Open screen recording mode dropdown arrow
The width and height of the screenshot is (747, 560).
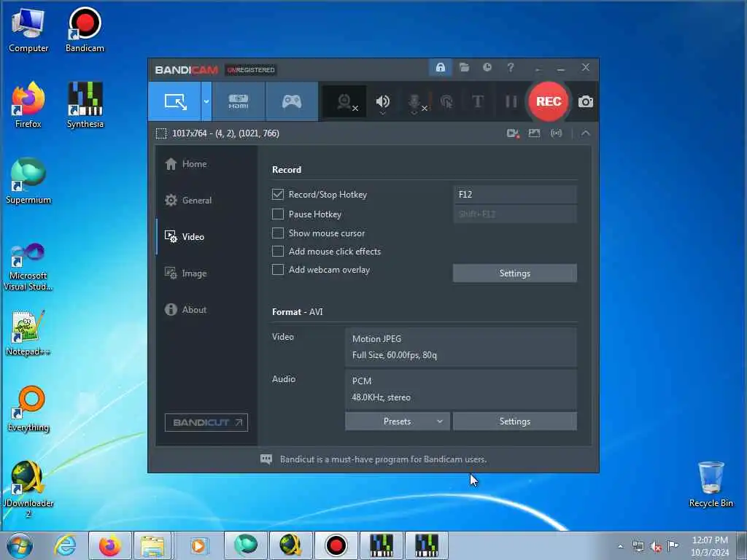point(206,101)
